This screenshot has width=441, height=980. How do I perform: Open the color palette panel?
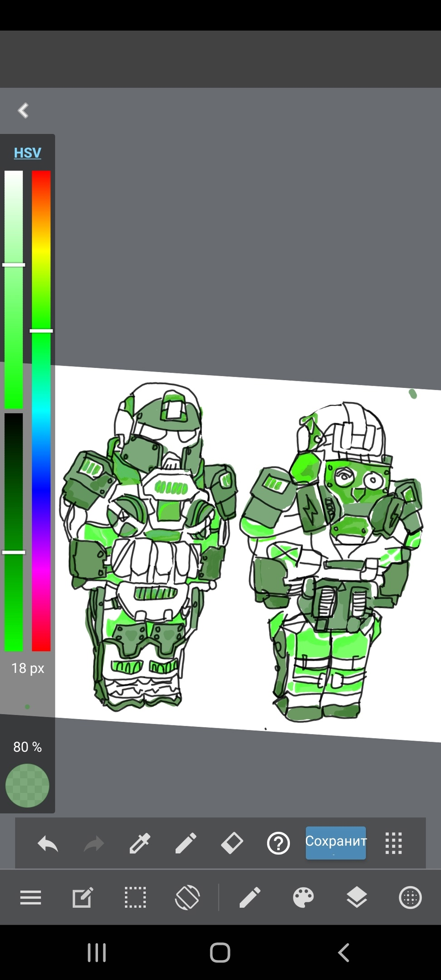pyautogui.click(x=303, y=897)
